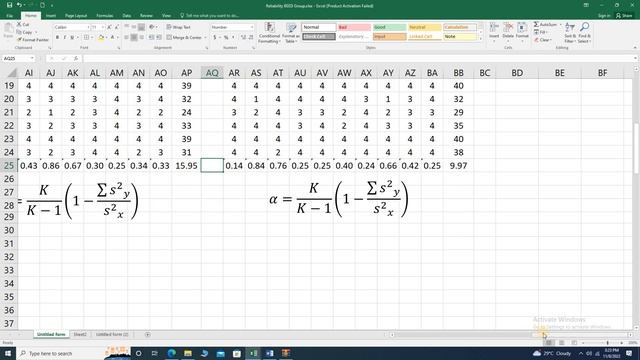Save the workbook from Quick Access toolbar
This screenshot has width=640, height=360.
9,5
